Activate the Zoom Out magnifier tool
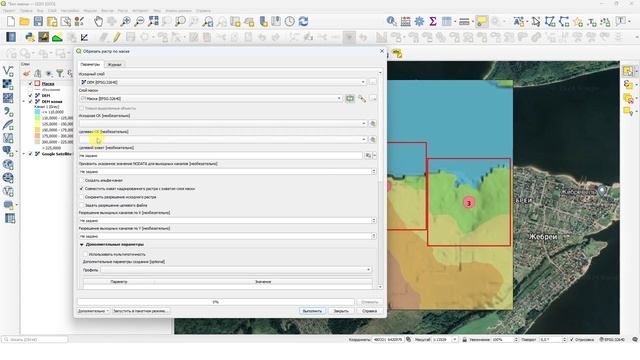The height and width of the screenshot is (360, 640). [139, 22]
